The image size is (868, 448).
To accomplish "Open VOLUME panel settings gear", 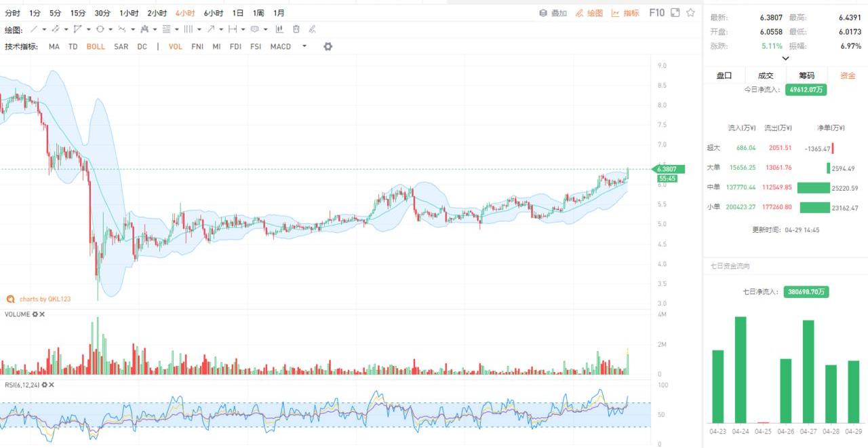I will (x=35, y=314).
